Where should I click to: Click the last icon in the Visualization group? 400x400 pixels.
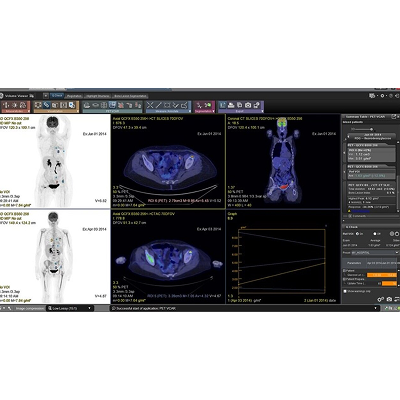point(72,105)
